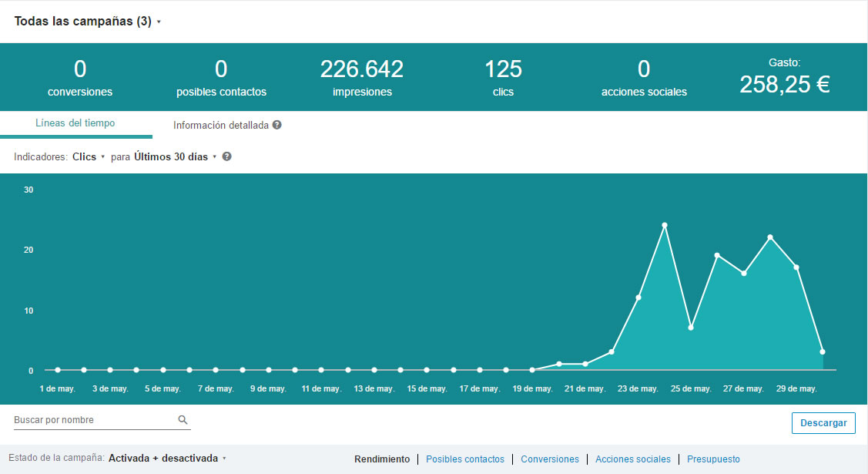868x474 pixels.
Task: Click the help icon next to Últimos 30 días
Action: click(227, 156)
